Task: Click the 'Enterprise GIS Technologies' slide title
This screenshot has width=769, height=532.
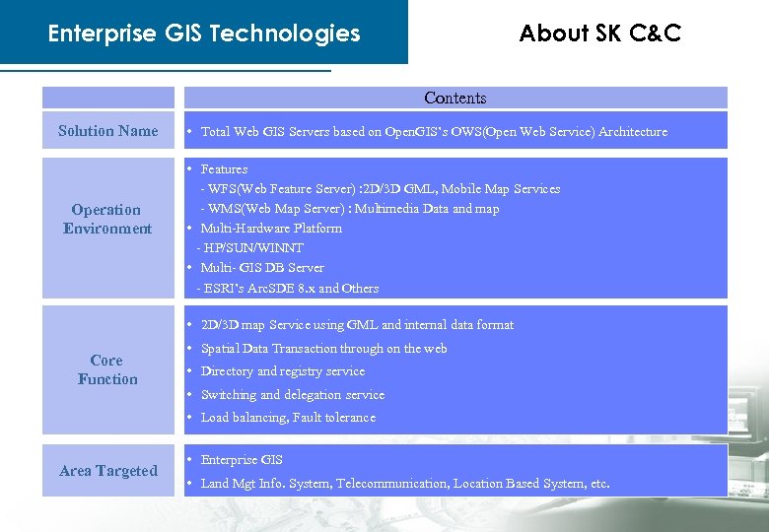Action: (x=204, y=33)
